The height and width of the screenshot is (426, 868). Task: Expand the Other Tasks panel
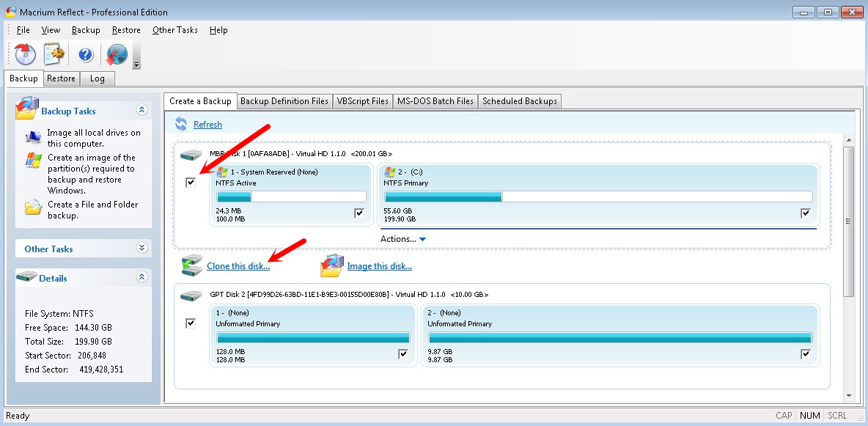142,249
